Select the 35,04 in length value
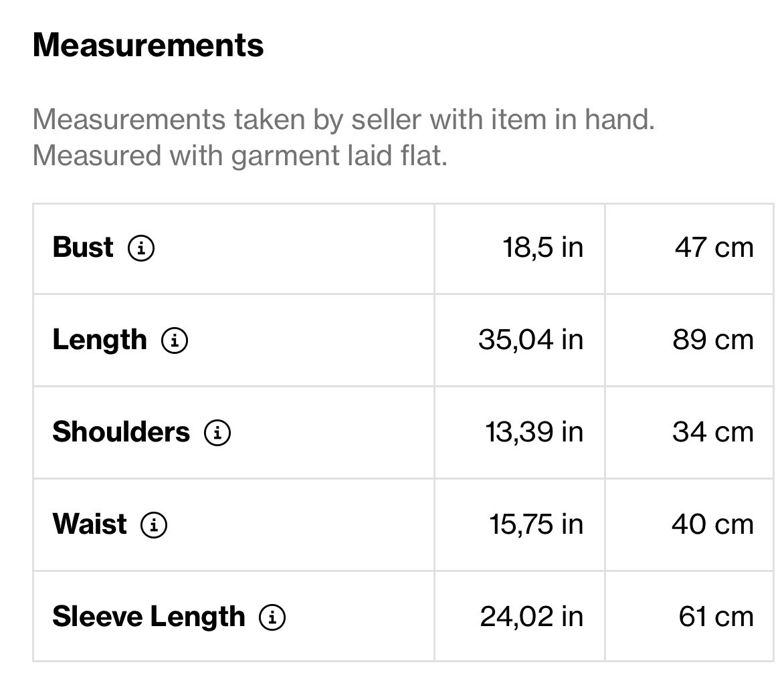The height and width of the screenshot is (695, 784). 530,340
